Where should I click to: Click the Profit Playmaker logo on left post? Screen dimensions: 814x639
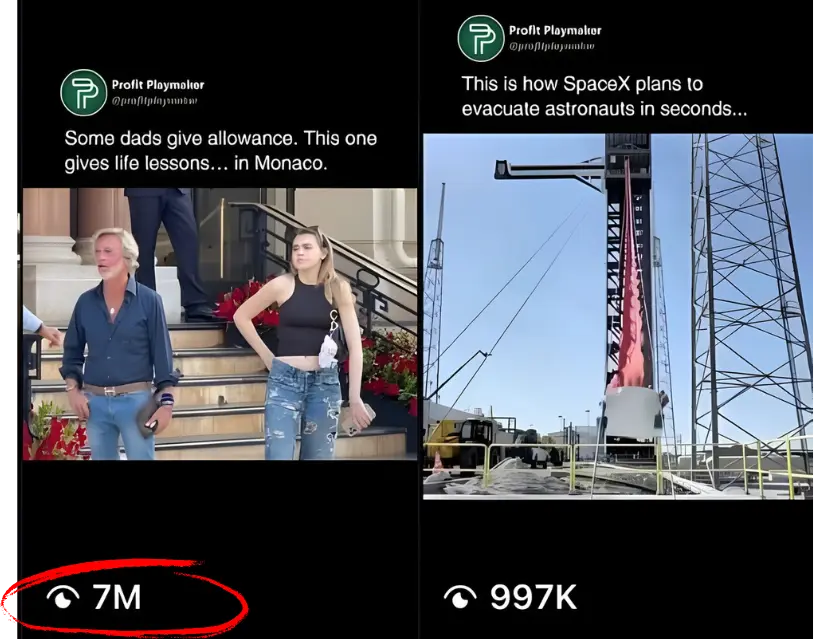pyautogui.click(x=84, y=92)
